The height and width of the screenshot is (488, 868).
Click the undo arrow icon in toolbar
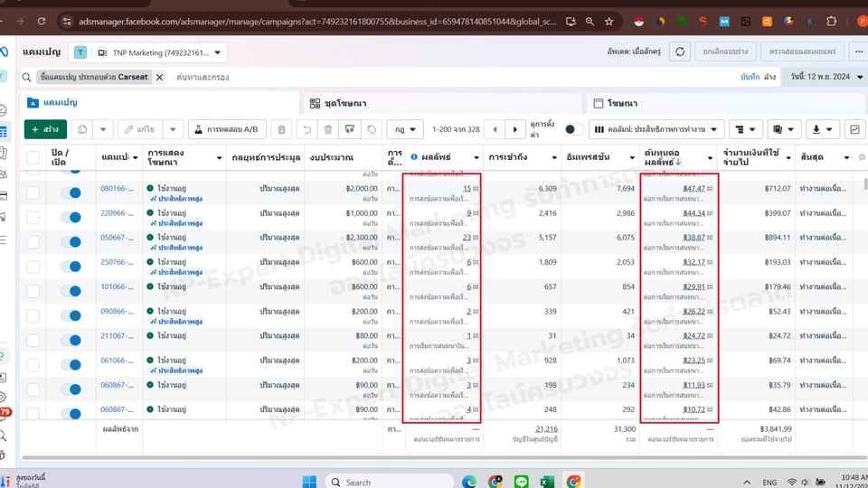(307, 129)
